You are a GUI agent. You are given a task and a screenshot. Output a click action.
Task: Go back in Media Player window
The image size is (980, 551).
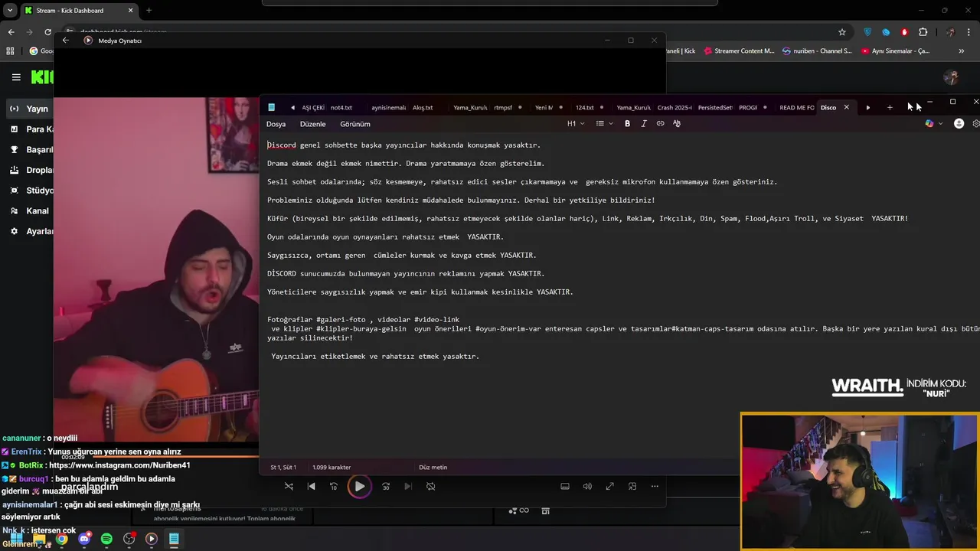pyautogui.click(x=66, y=41)
